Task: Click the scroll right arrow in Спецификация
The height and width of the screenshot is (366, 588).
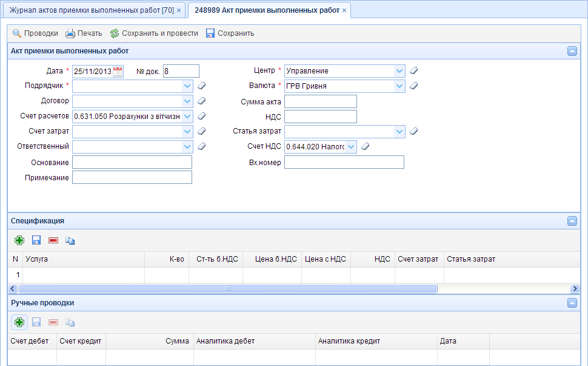Action: (x=575, y=289)
